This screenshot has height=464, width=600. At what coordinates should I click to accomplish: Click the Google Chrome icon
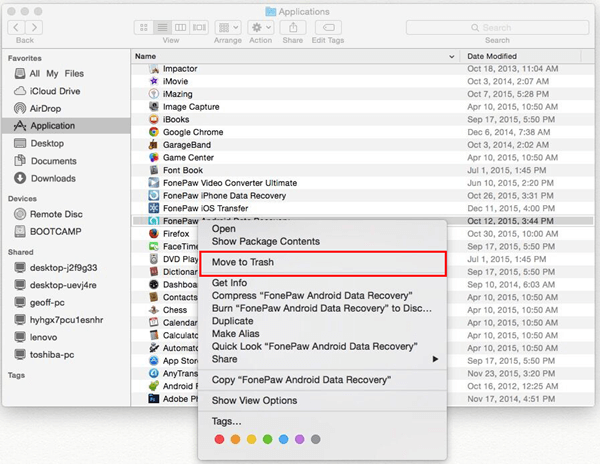click(154, 132)
